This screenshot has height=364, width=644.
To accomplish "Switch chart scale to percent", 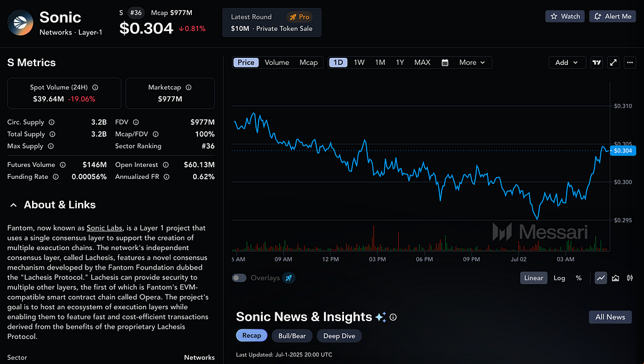I will (579, 278).
